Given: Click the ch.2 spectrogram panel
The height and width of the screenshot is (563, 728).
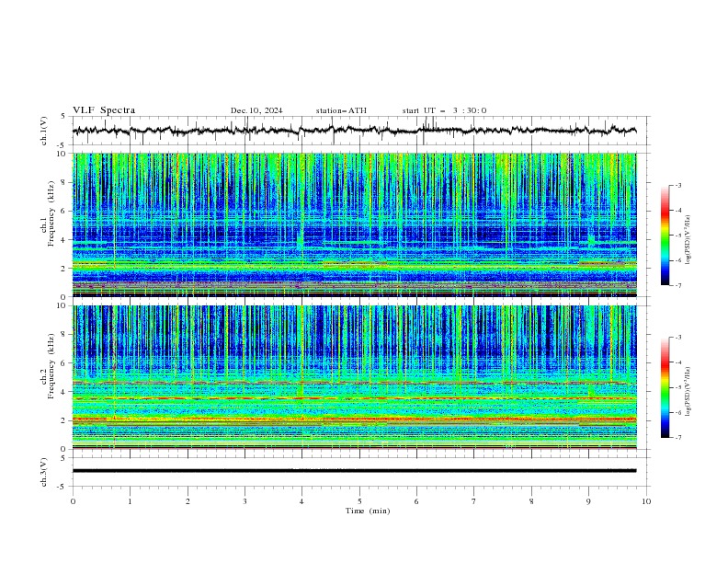Looking at the screenshot, I should click(x=354, y=377).
